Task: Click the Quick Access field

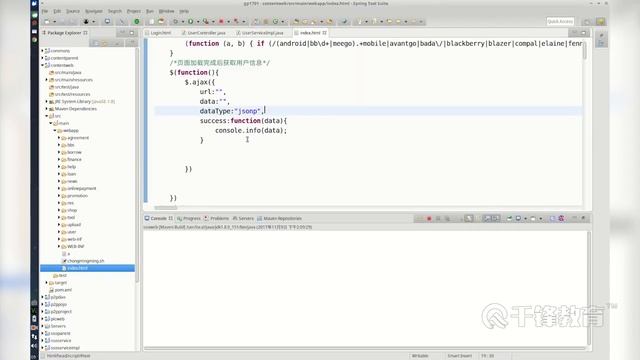Action: [560, 21]
